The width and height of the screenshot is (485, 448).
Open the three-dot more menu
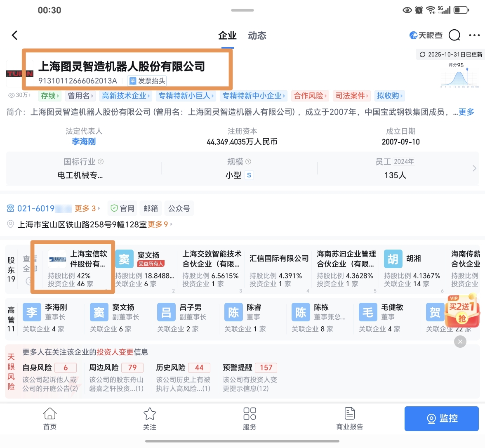(474, 35)
